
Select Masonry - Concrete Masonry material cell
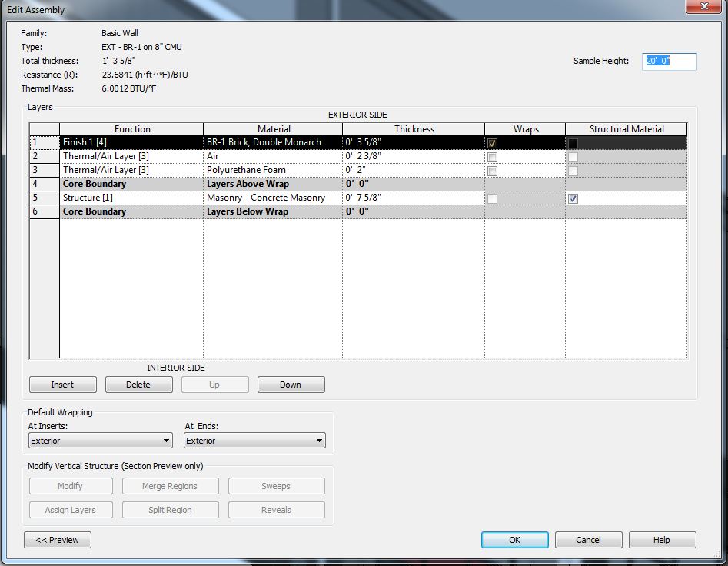tap(273, 198)
